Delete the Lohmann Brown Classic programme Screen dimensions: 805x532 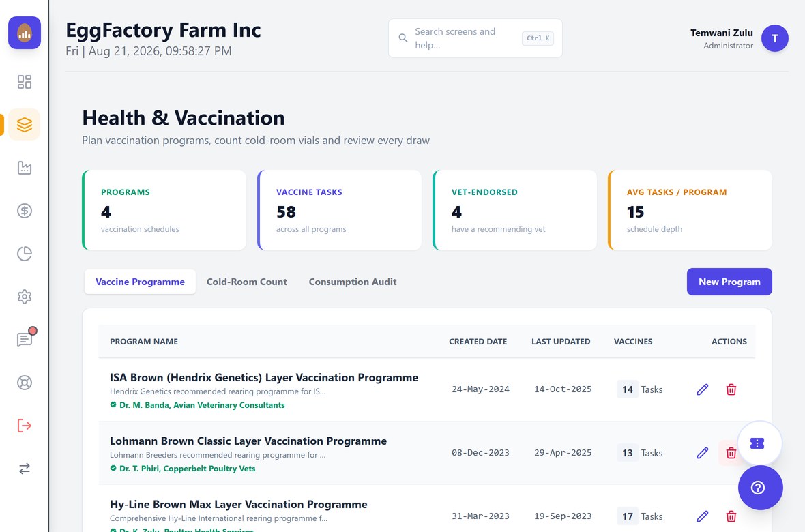coord(731,453)
